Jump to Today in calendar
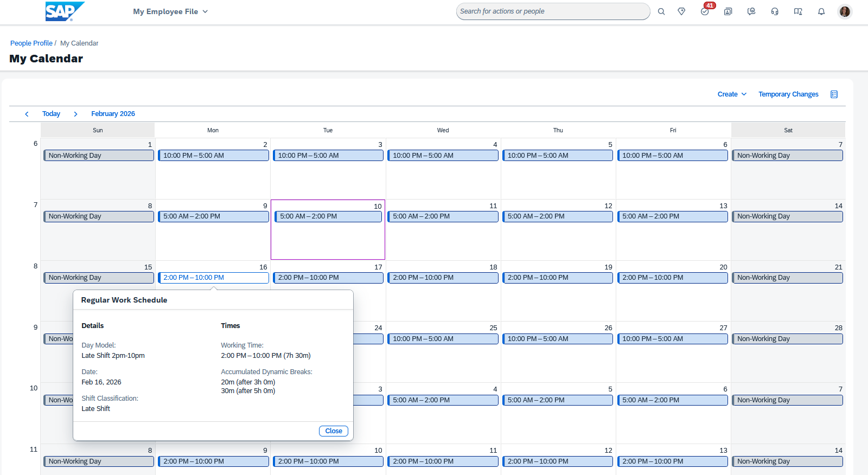 click(51, 114)
